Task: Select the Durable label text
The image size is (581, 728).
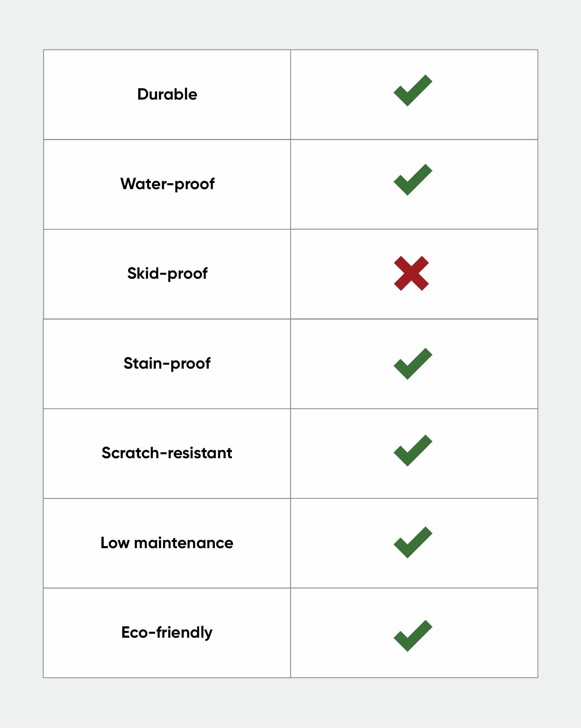Action: click(x=167, y=94)
